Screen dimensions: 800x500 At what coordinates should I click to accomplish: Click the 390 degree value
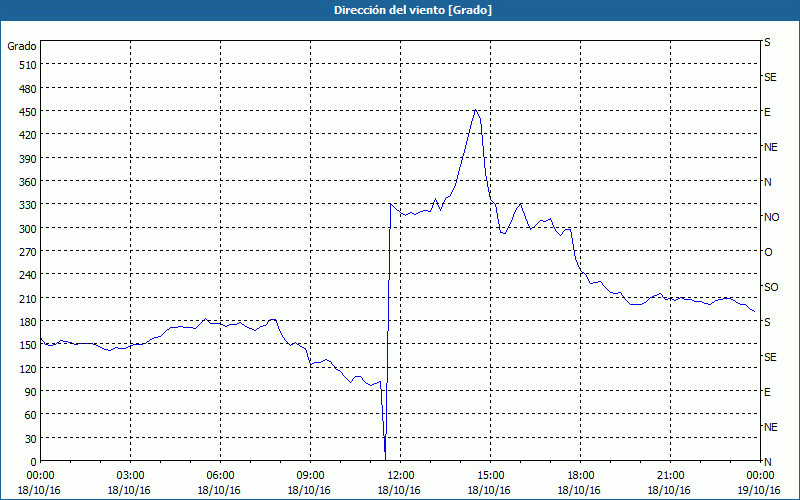(28, 159)
